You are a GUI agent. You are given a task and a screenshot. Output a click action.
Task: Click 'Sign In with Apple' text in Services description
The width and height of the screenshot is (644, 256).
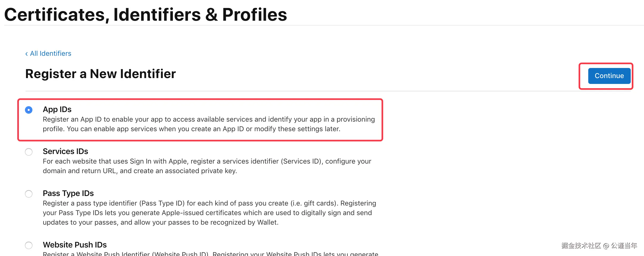click(x=159, y=161)
